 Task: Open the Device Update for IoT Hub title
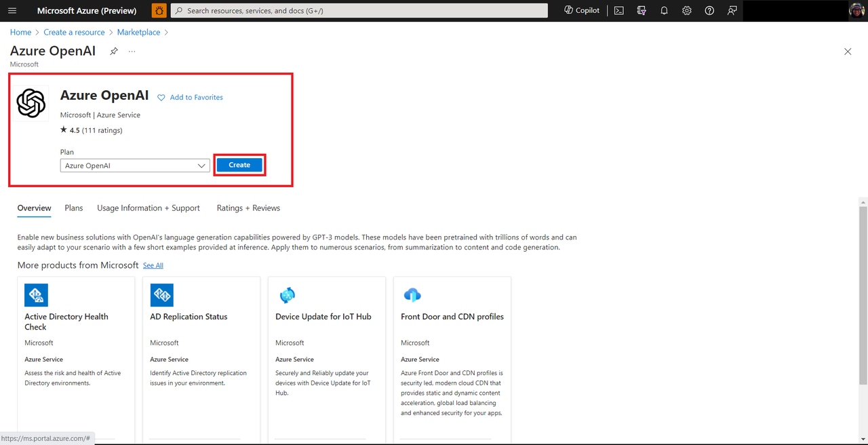coord(323,317)
